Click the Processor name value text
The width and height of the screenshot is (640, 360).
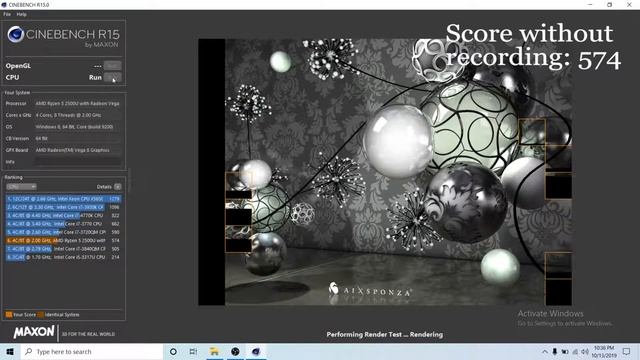click(x=77, y=104)
